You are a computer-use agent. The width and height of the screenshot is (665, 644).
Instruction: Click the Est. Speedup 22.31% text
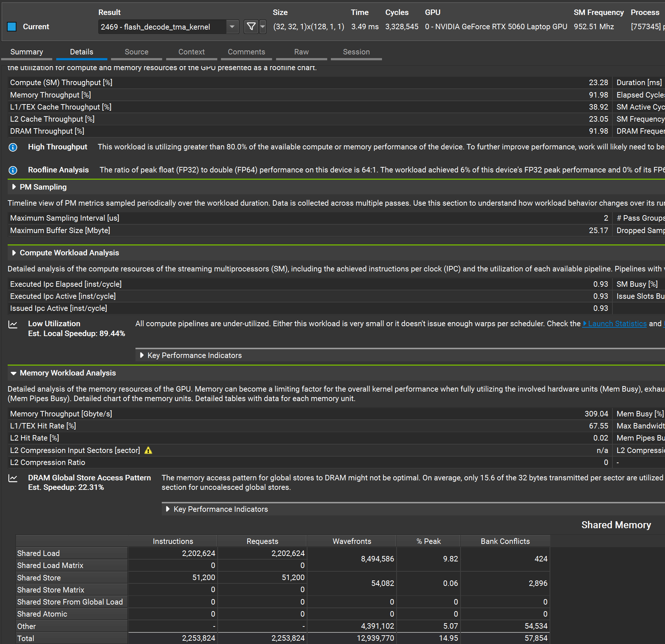[x=66, y=487]
